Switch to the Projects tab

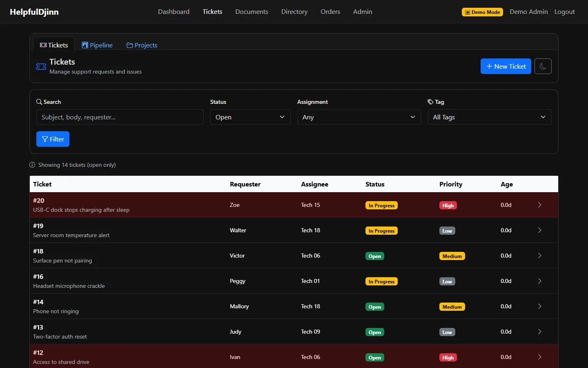pyautogui.click(x=142, y=45)
